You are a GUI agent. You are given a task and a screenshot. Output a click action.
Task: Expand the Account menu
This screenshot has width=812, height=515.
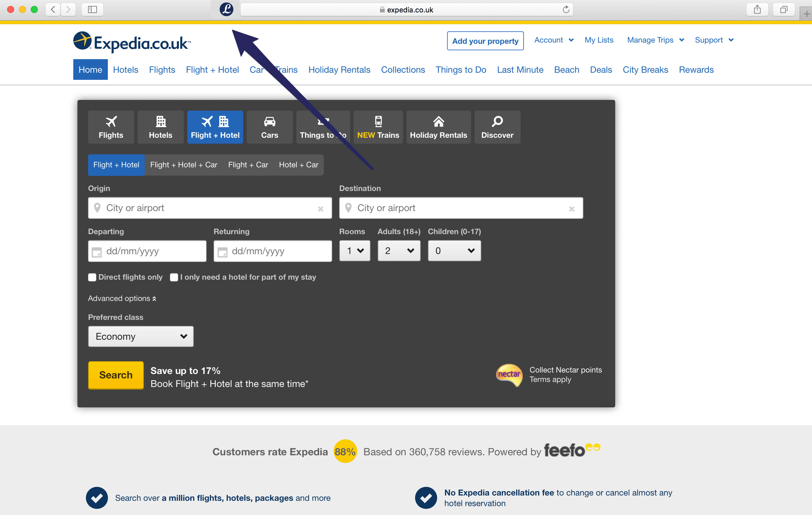click(x=554, y=40)
